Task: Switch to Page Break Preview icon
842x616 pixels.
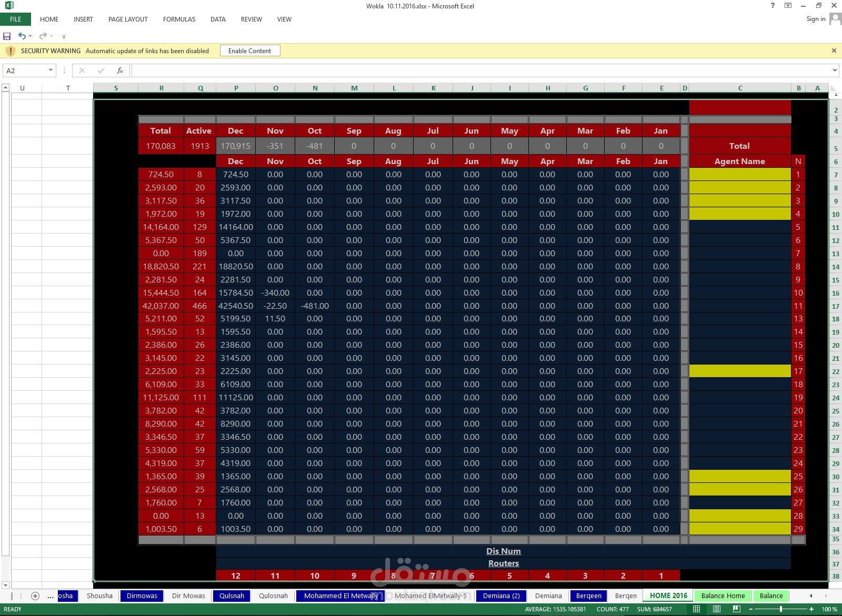Action: tap(736, 609)
